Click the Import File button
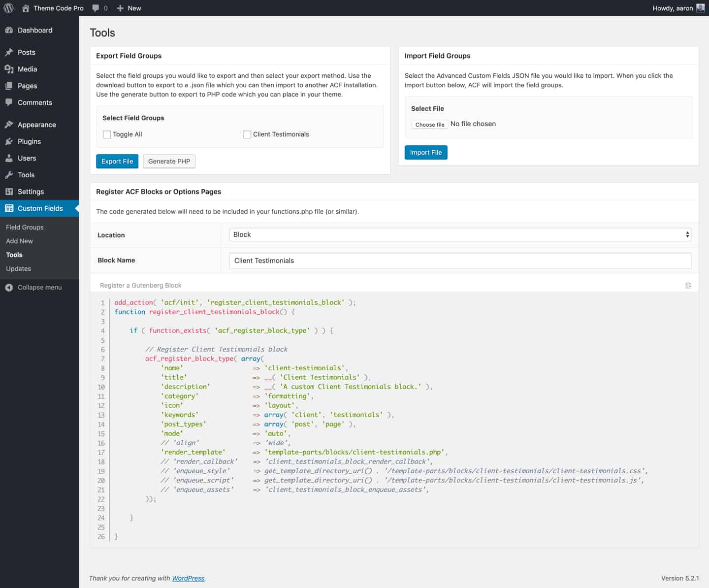 click(426, 152)
